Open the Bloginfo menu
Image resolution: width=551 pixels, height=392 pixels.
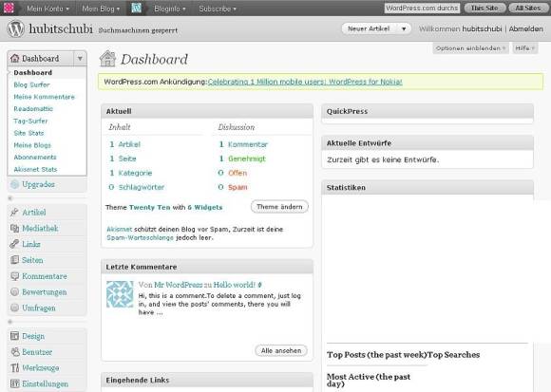coord(170,9)
